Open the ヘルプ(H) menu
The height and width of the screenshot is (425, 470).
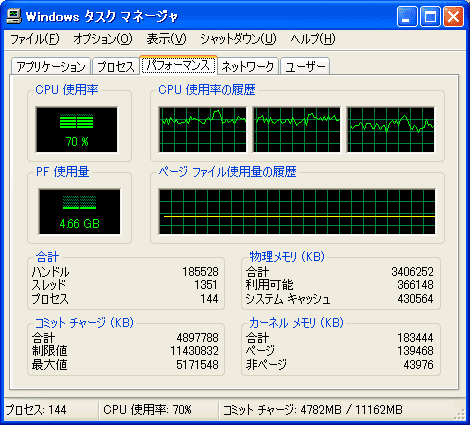coord(312,39)
